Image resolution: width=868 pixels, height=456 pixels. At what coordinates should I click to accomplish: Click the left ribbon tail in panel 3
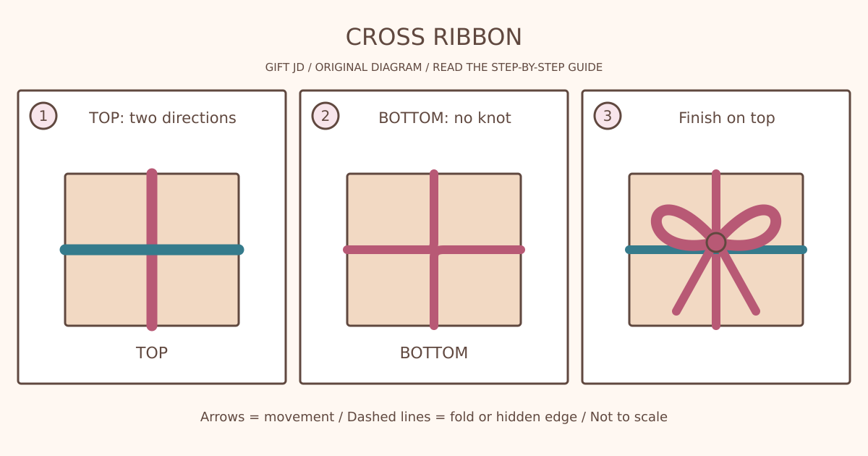pos(694,279)
